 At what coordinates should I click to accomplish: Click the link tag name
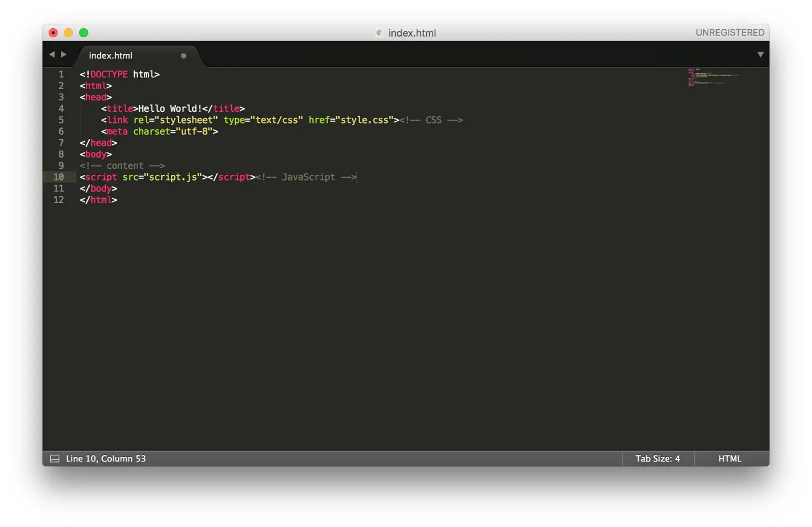point(117,120)
